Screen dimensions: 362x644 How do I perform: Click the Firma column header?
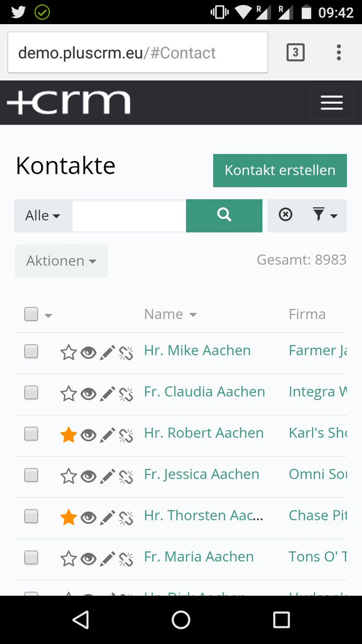coord(307,314)
